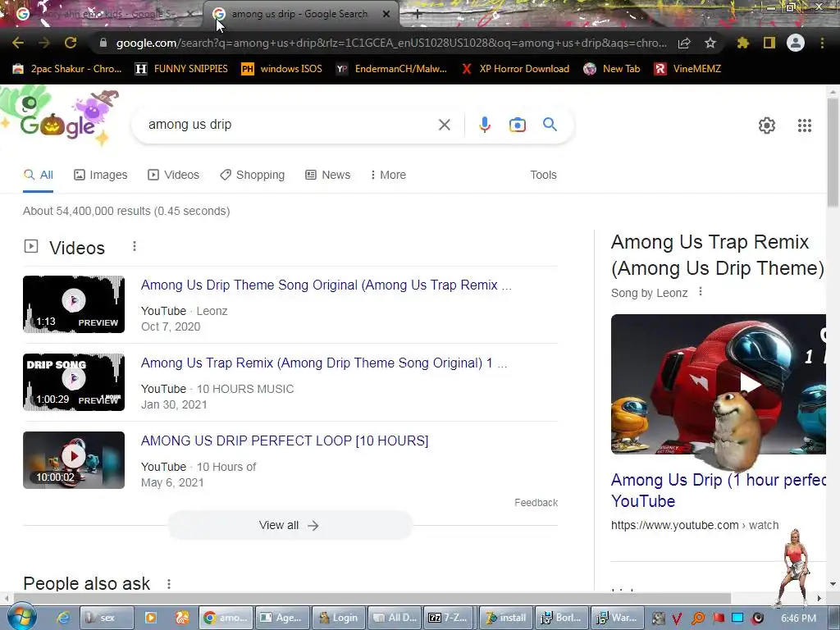This screenshot has height=630, width=840.
Task: Open Google apps grid
Action: point(805,126)
